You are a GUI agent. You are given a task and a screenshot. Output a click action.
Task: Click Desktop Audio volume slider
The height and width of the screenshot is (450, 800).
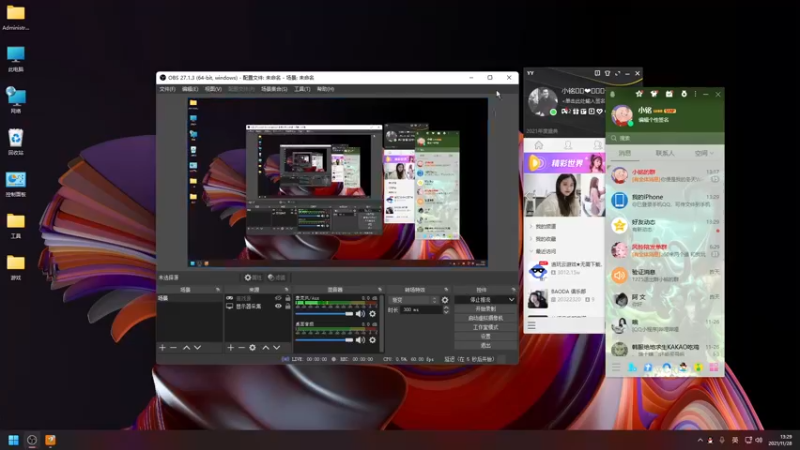324,340
